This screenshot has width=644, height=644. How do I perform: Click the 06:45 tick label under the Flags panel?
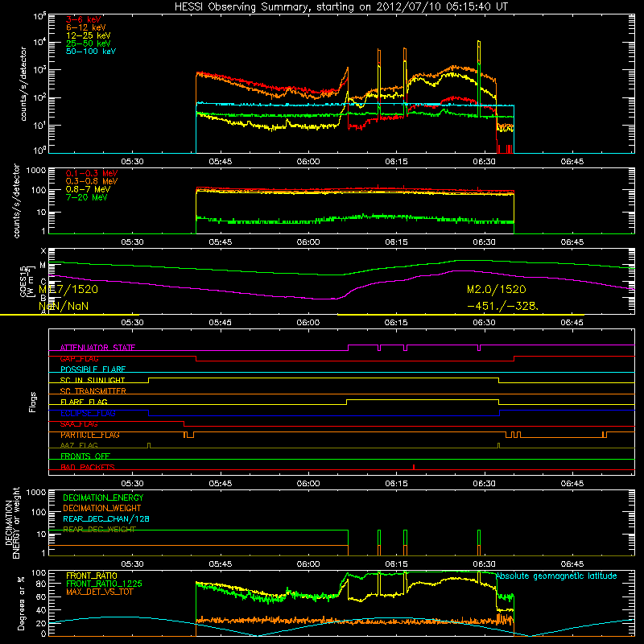[x=572, y=484]
